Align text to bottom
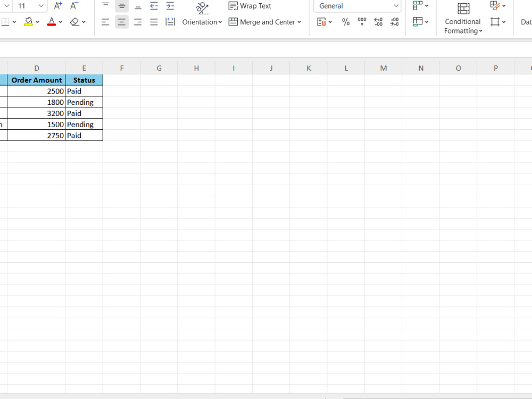This screenshot has height=399, width=532. pos(138,6)
